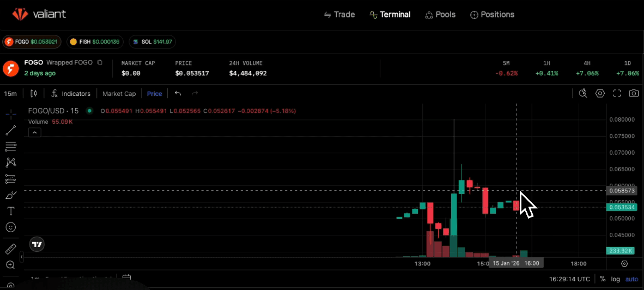The width and height of the screenshot is (644, 290).
Task: Switch chart to Market Cap
Action: pos(119,94)
